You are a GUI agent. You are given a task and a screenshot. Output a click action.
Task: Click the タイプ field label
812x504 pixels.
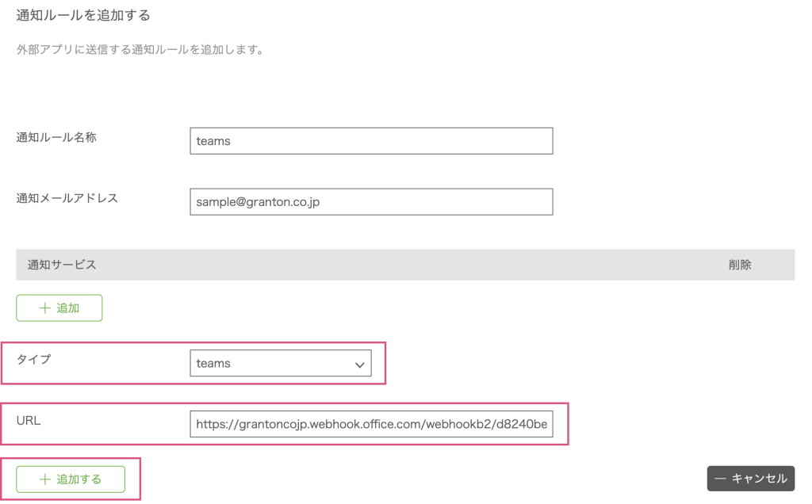pos(33,359)
